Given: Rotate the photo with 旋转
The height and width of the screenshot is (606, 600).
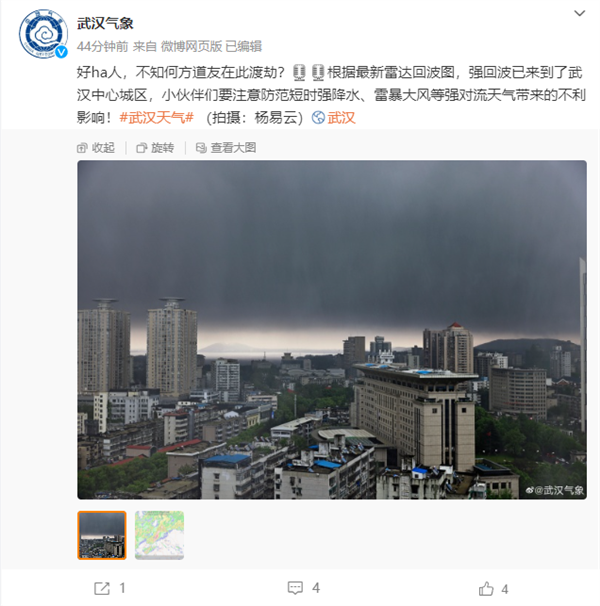Looking at the screenshot, I should click(x=155, y=148).
